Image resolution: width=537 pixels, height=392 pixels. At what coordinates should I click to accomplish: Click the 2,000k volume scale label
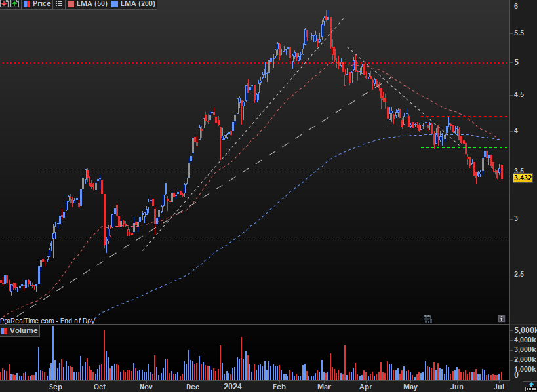point(526,360)
